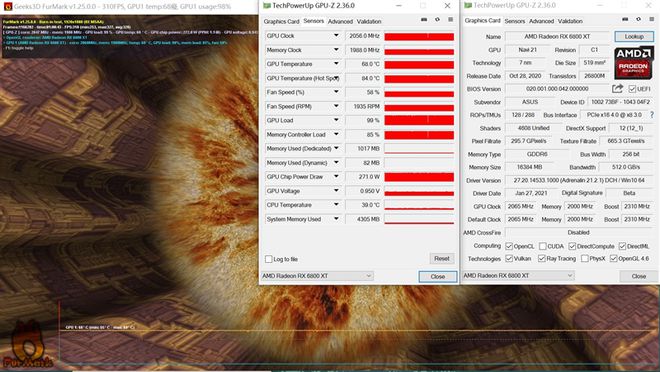
Task: Click the Bus Interface question mark icon
Action: coord(652,114)
